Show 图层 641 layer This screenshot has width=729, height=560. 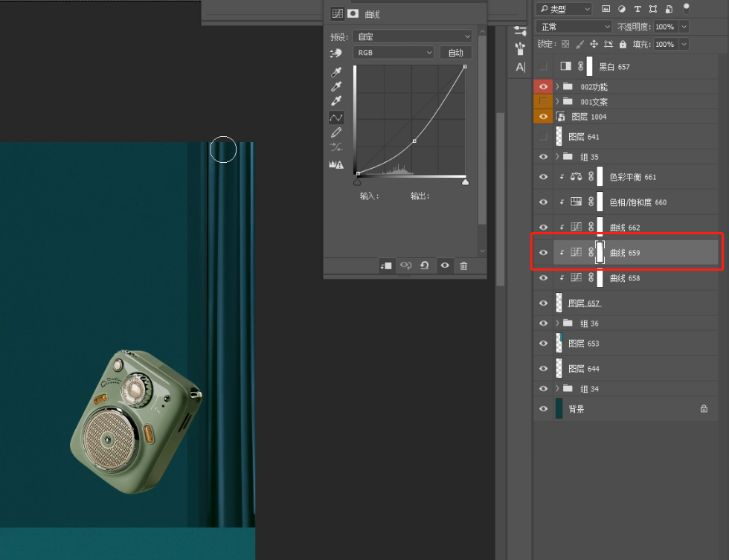point(543,137)
